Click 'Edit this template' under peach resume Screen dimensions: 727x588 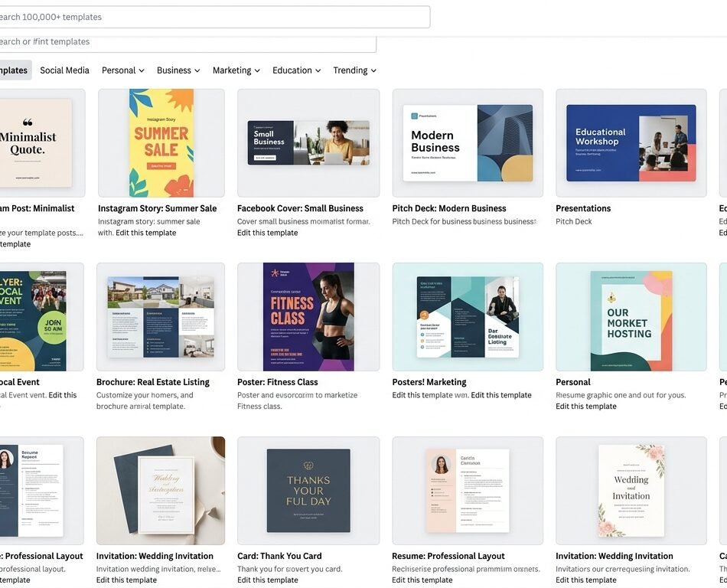(x=422, y=580)
